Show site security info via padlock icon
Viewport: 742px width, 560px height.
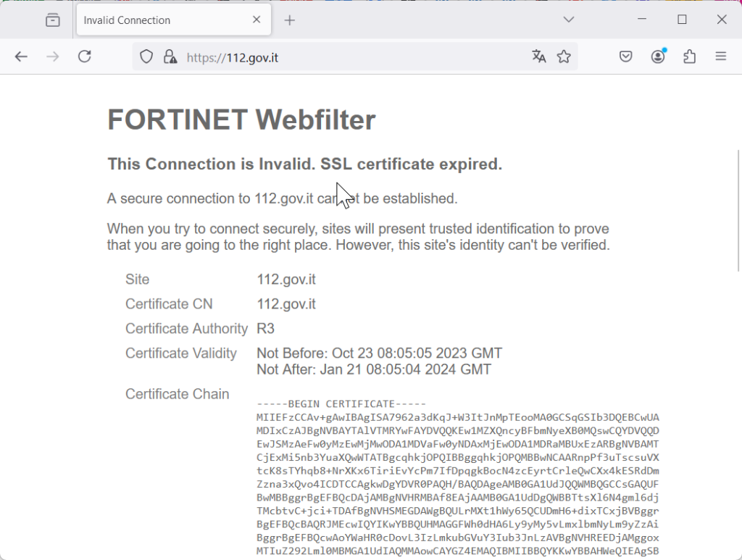pyautogui.click(x=170, y=57)
